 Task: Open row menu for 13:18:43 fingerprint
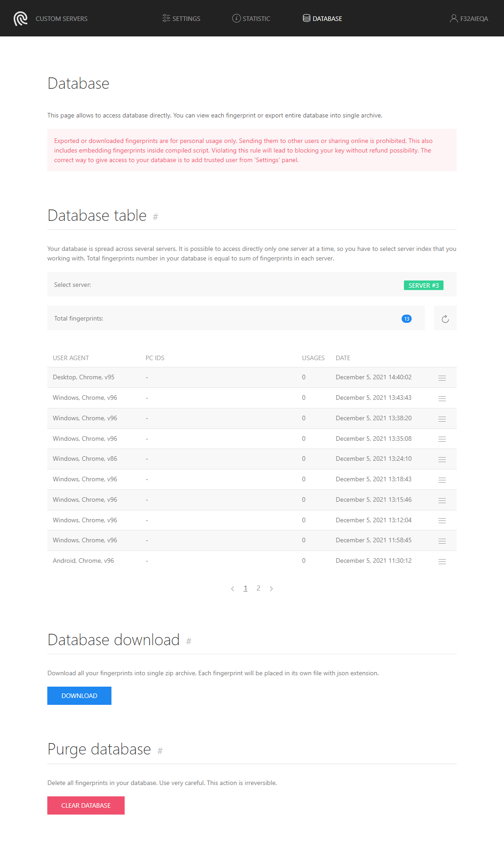pyautogui.click(x=442, y=480)
